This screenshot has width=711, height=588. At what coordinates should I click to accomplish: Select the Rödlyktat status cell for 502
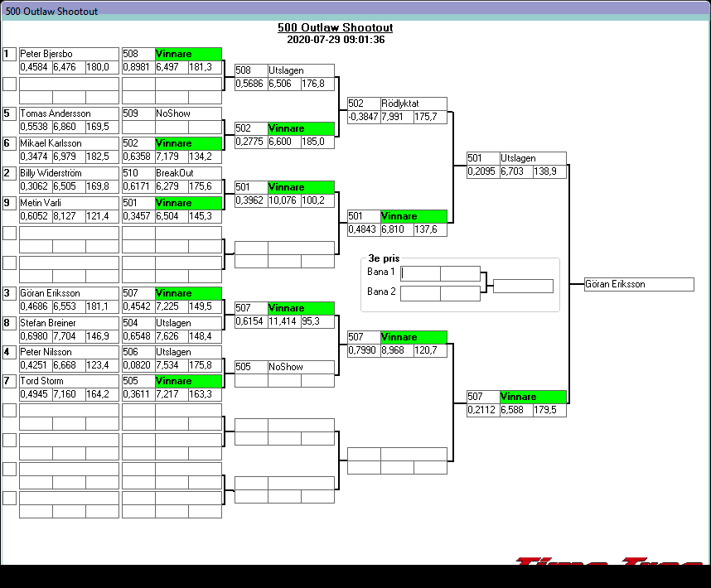[414, 104]
